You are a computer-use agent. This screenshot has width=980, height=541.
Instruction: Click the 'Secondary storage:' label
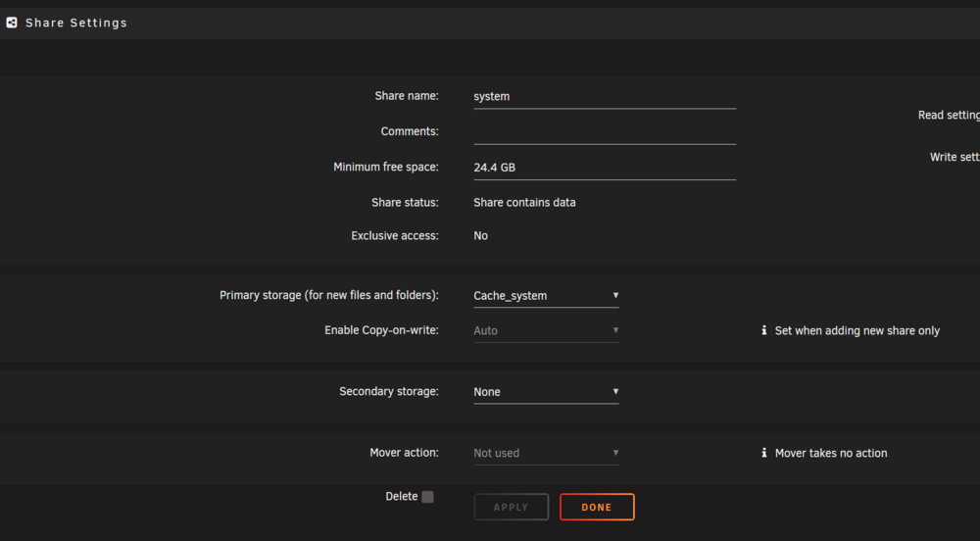(389, 391)
